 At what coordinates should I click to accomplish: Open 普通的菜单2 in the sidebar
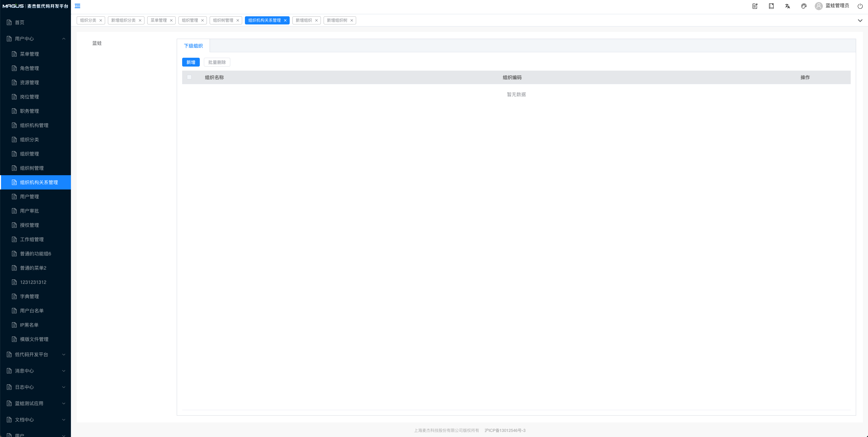35,268
